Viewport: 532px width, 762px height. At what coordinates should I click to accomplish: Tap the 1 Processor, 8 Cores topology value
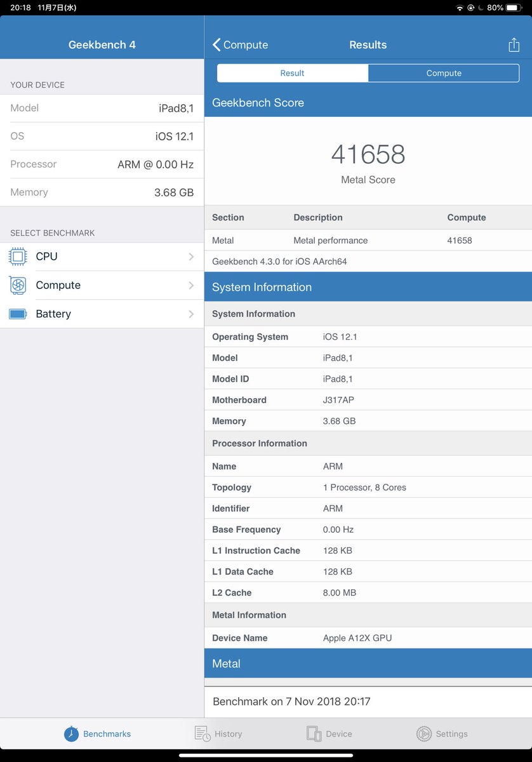click(364, 488)
